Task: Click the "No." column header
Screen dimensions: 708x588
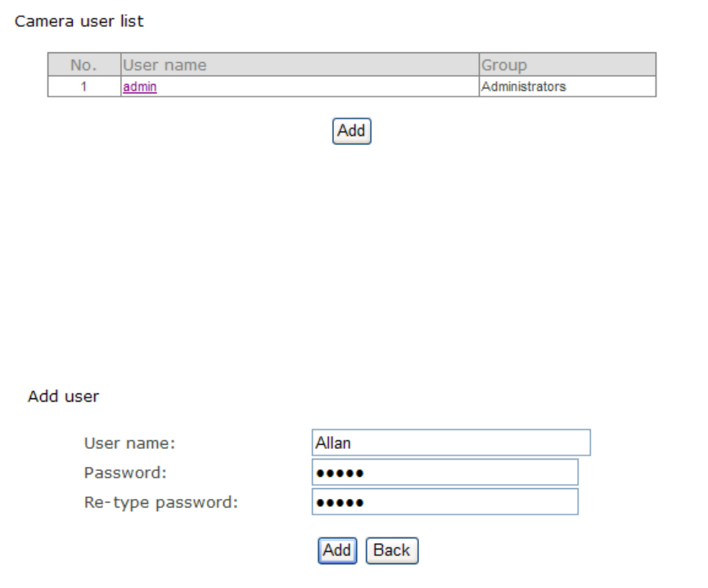Action: point(83,65)
